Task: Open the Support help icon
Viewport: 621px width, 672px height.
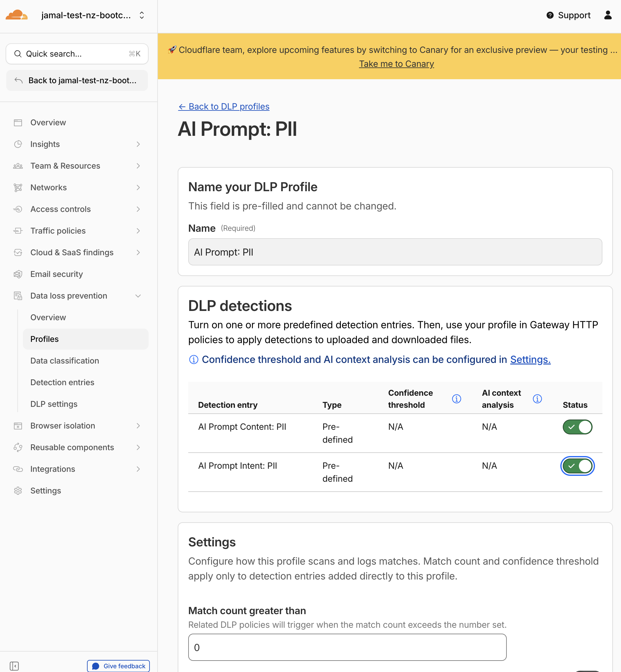Action: [550, 15]
